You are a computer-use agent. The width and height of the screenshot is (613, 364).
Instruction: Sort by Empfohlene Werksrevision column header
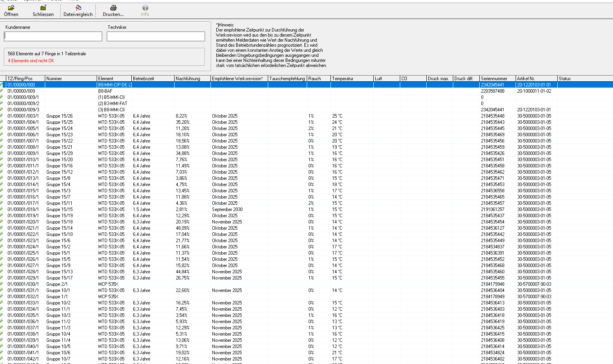(239, 79)
